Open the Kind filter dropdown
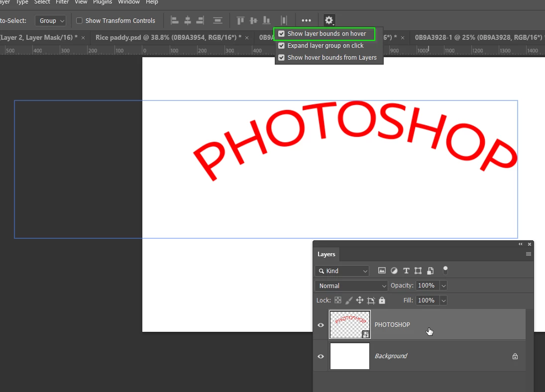 tap(342, 271)
